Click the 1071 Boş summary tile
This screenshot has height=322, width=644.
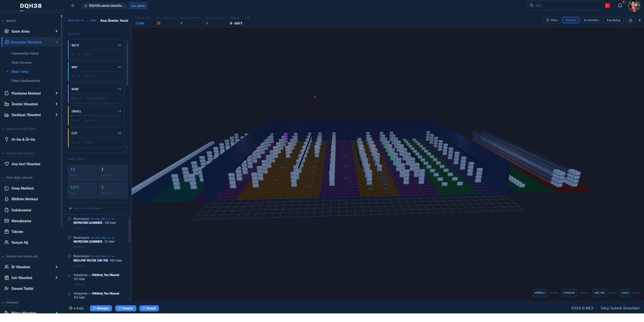coord(82,190)
